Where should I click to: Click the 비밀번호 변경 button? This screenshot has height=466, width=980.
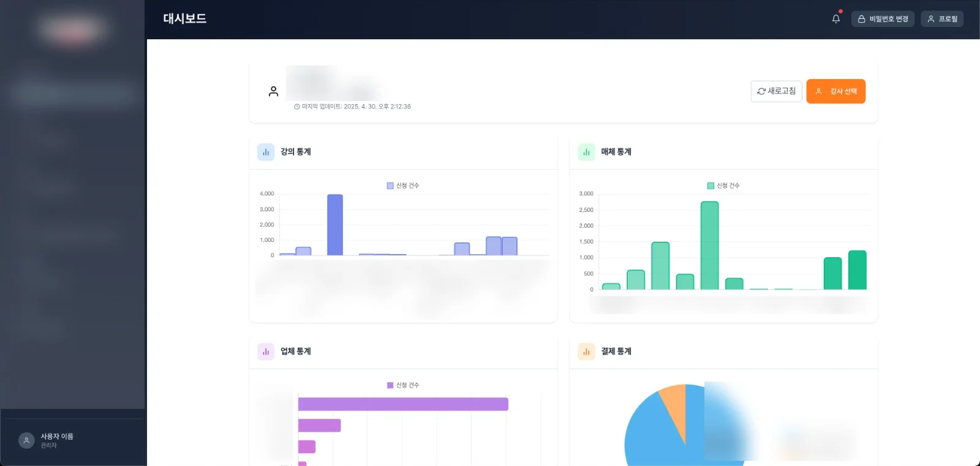(x=883, y=19)
